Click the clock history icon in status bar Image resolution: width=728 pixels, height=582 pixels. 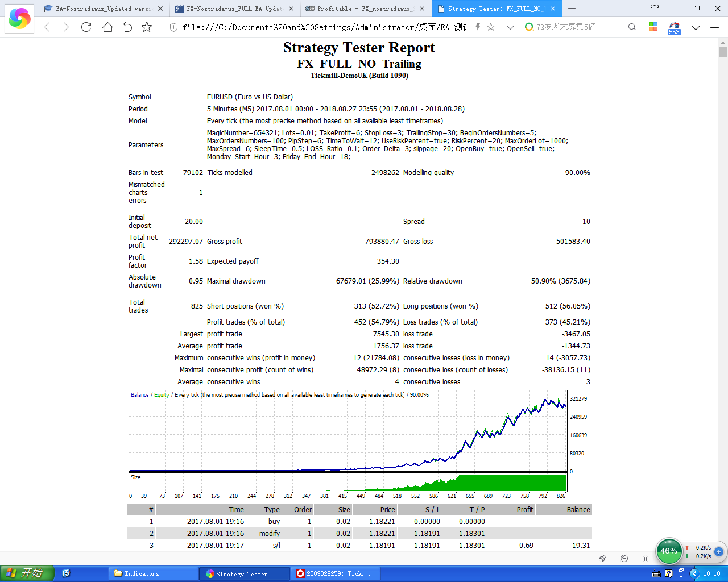pos(624,559)
